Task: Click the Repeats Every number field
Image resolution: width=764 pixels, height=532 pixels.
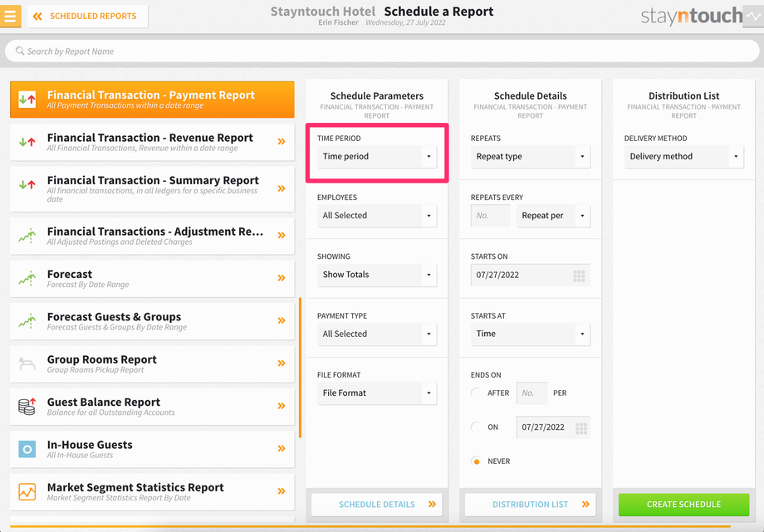Action: pyautogui.click(x=490, y=215)
